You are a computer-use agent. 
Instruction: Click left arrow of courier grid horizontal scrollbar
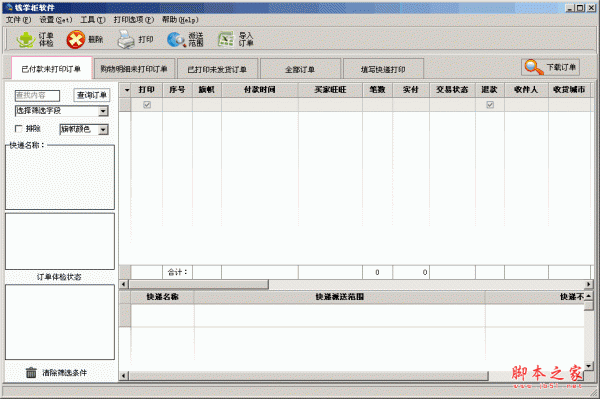124,376
